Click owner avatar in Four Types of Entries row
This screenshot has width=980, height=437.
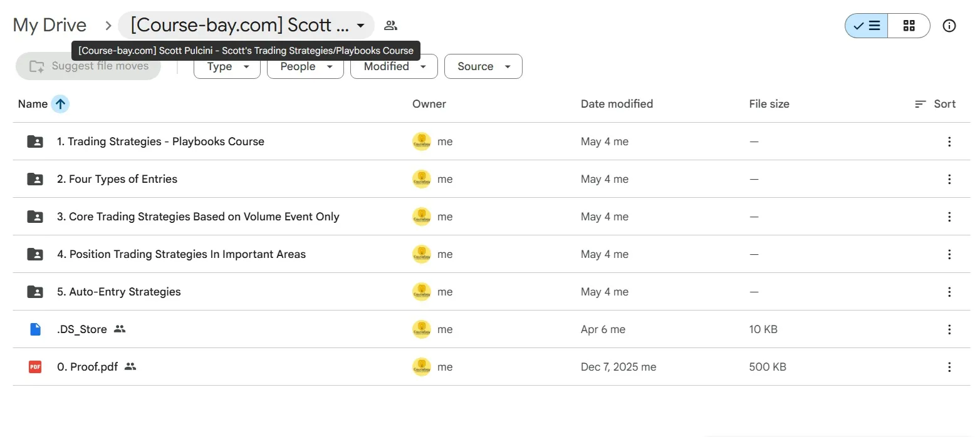[x=422, y=179]
